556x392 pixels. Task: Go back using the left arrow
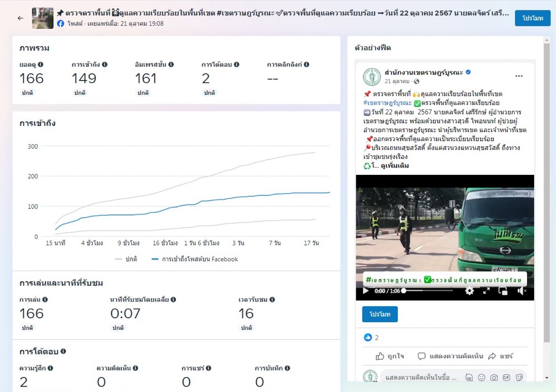pyautogui.click(x=20, y=18)
